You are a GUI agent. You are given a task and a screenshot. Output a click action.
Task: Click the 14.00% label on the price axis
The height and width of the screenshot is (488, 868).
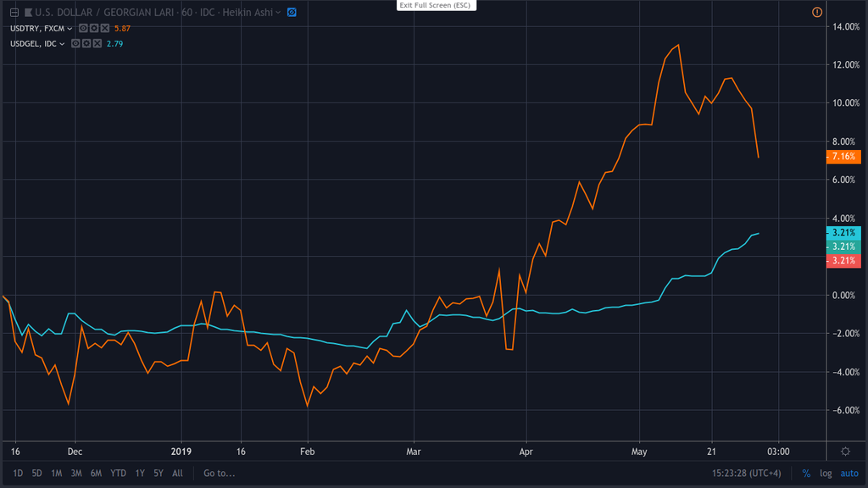[846, 26]
